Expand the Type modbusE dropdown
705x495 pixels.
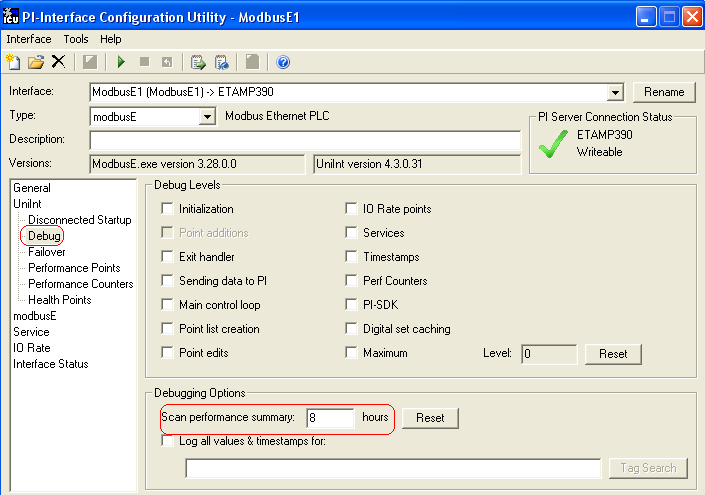pos(207,117)
